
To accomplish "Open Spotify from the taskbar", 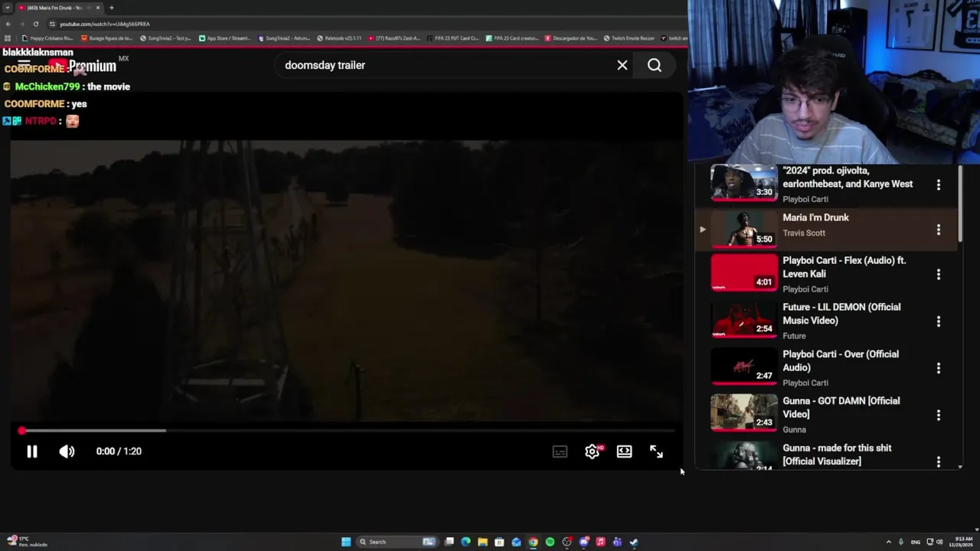I will 550,542.
